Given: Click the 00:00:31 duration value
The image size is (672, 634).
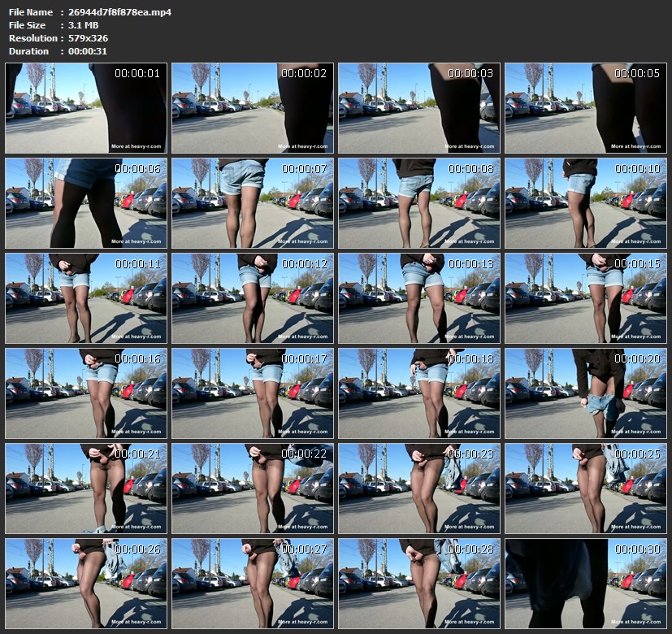Looking at the screenshot, I should click(x=89, y=51).
